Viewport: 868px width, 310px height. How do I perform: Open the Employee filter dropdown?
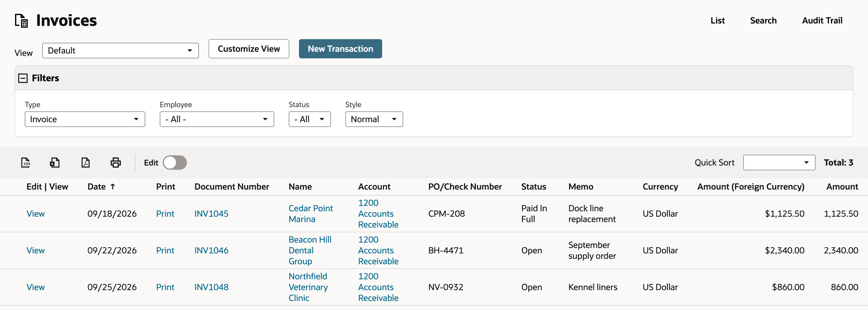(217, 119)
